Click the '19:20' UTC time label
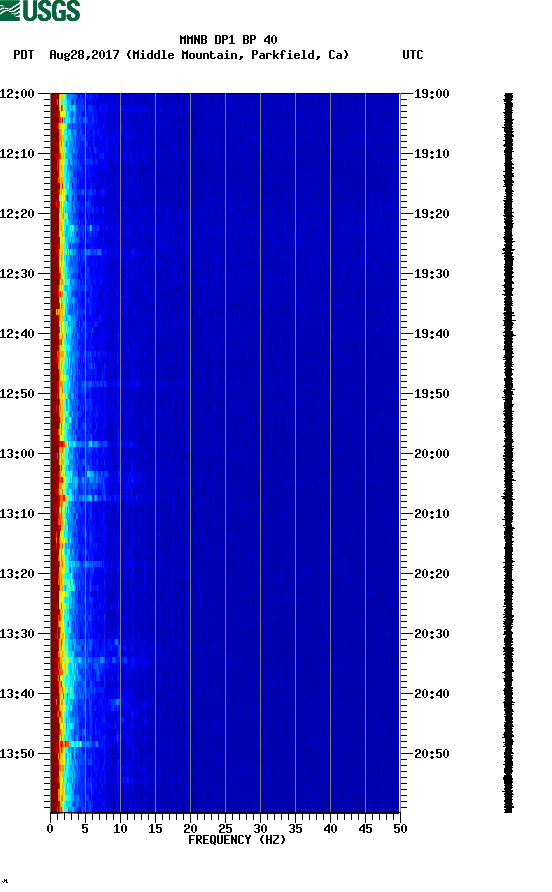 [x=431, y=214]
